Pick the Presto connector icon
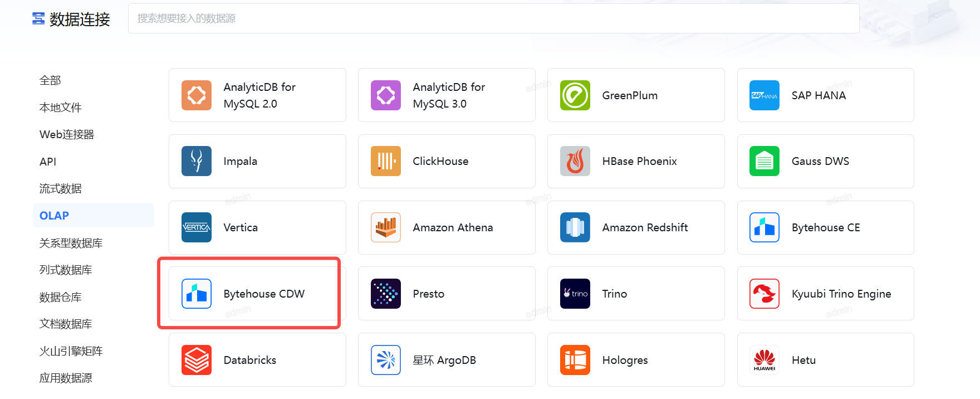This screenshot has width=980, height=399. tap(385, 294)
